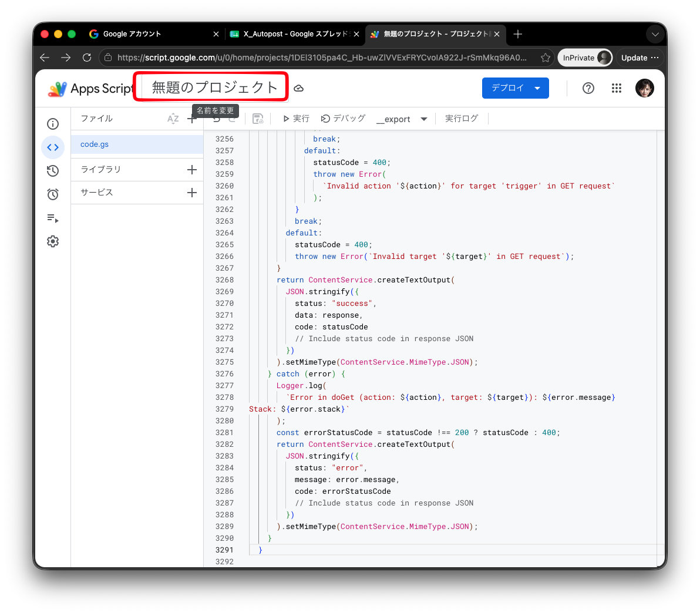
Task: Open the project Overview info icon
Action: [x=53, y=124]
